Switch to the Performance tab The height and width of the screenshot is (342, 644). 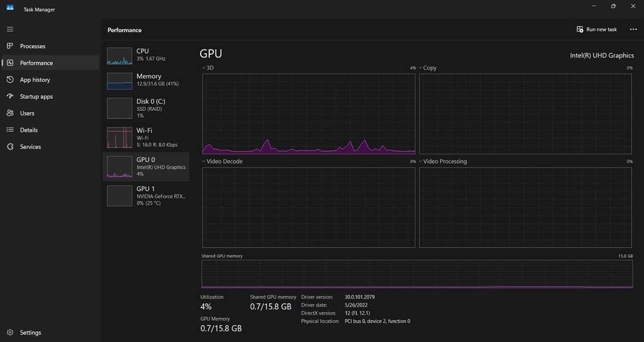click(x=36, y=63)
